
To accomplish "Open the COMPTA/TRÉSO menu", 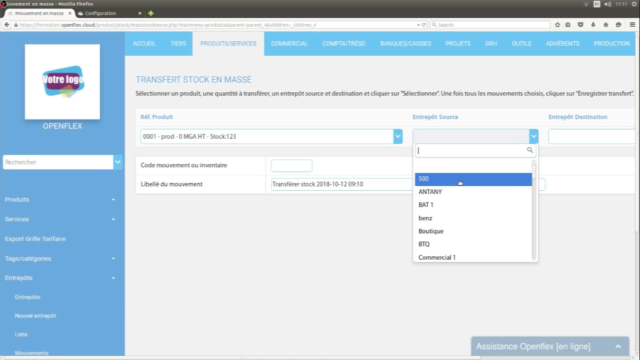I will pyautogui.click(x=344, y=44).
